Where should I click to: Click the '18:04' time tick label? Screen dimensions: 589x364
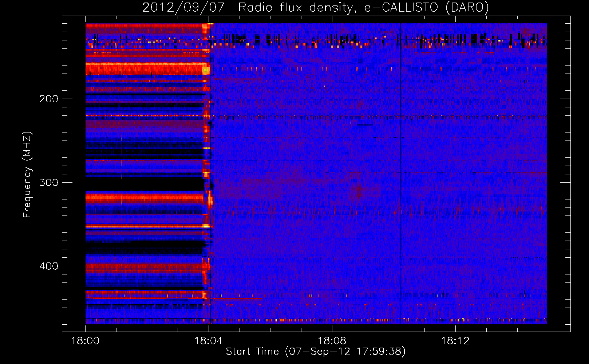(209, 341)
